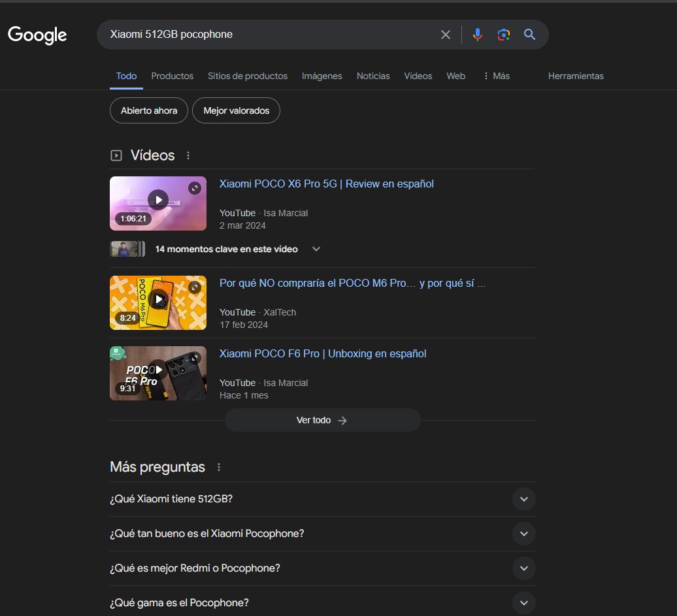Open Xiaomi POCO F6 Pro Unboxing link
677x616 pixels.
point(323,353)
